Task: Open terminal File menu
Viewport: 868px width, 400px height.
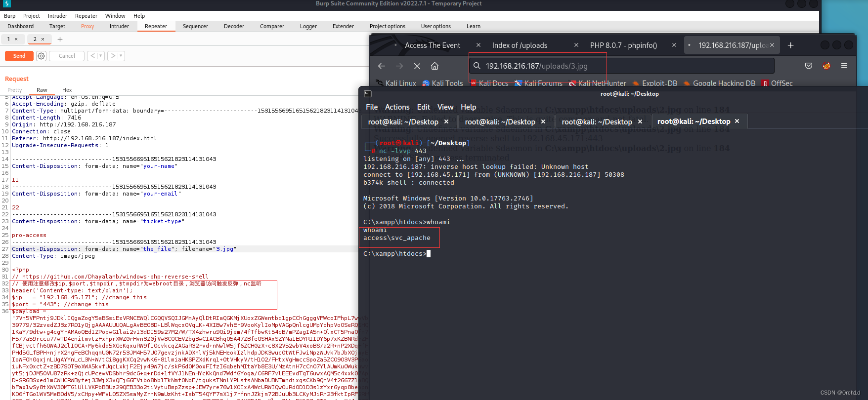Action: [372, 107]
